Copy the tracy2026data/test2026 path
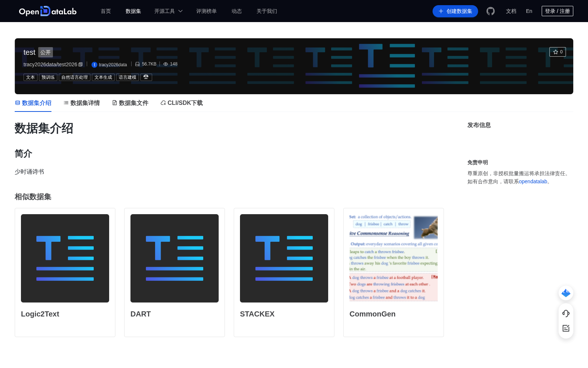Viewport: 588px width, 368px height. coord(80,64)
